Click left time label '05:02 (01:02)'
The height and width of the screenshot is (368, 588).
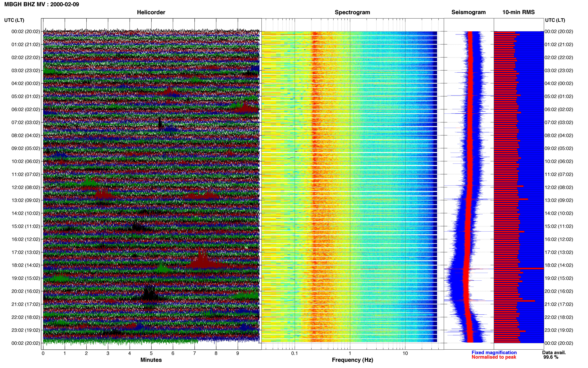[26, 96]
